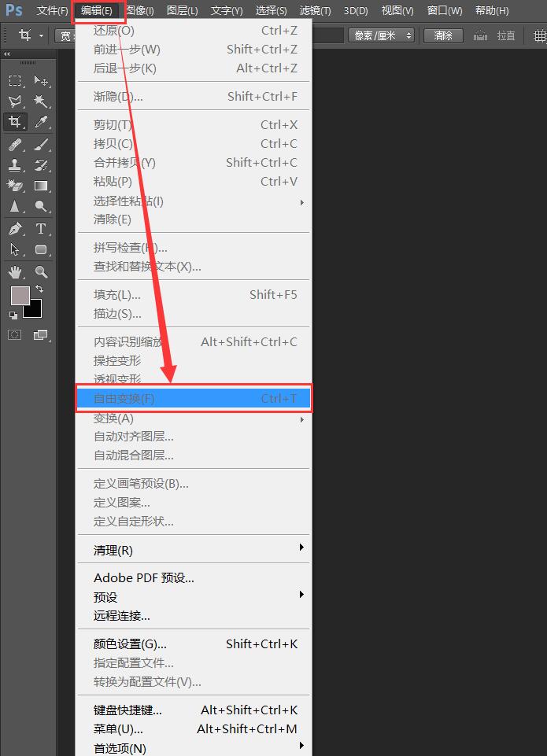Select the Zoom tool

(x=41, y=272)
